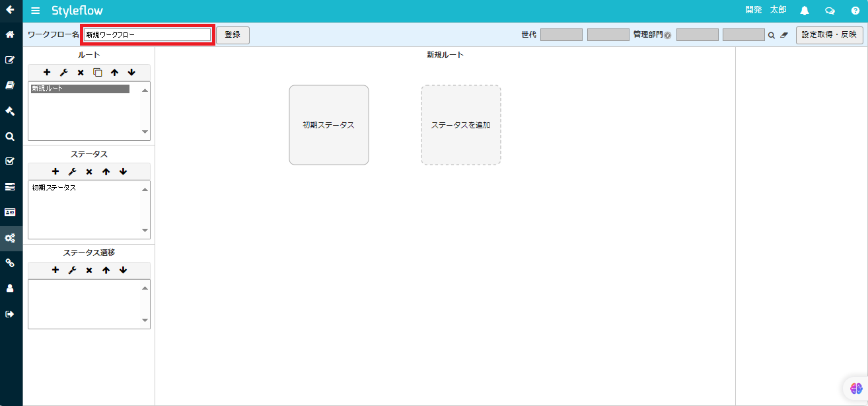The height and width of the screenshot is (406, 868).
Task: Open the chat comments icon in header
Action: coord(830,11)
